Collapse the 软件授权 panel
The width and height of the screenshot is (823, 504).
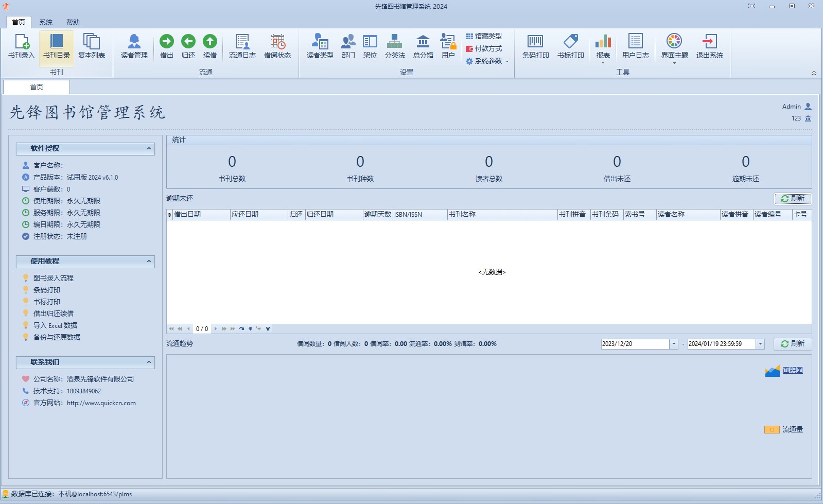pos(149,148)
